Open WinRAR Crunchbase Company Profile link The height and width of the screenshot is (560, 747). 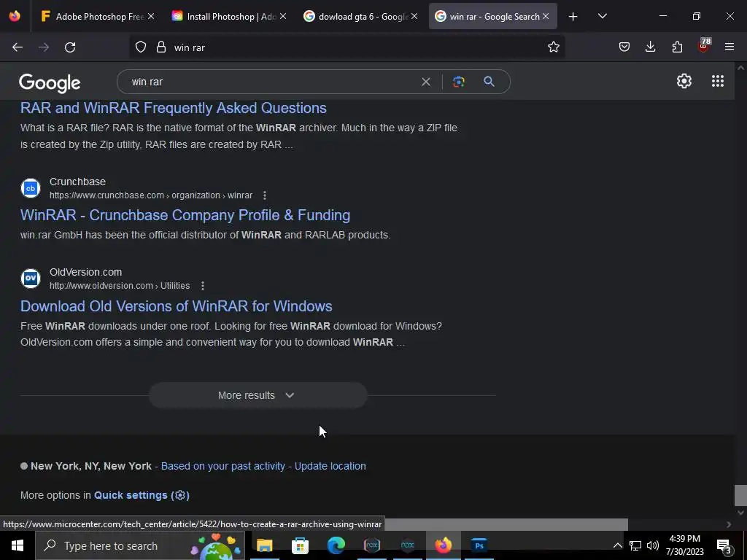pyautogui.click(x=185, y=215)
